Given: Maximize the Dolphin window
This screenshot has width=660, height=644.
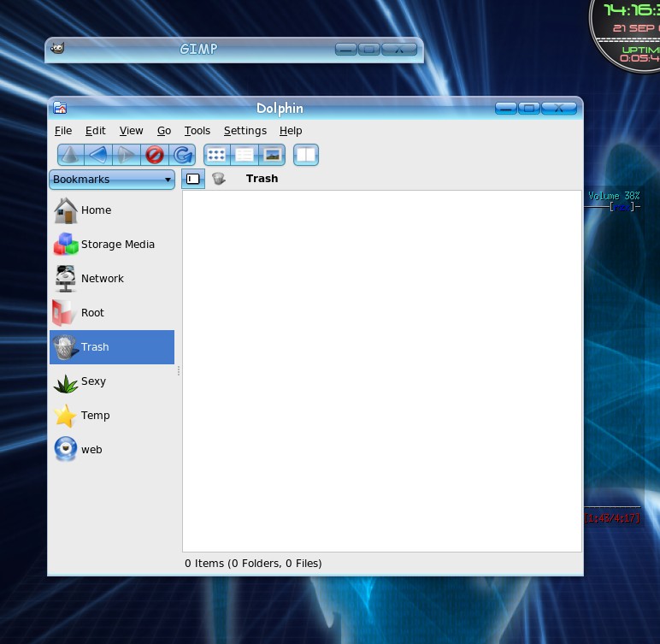Looking at the screenshot, I should (x=529, y=109).
